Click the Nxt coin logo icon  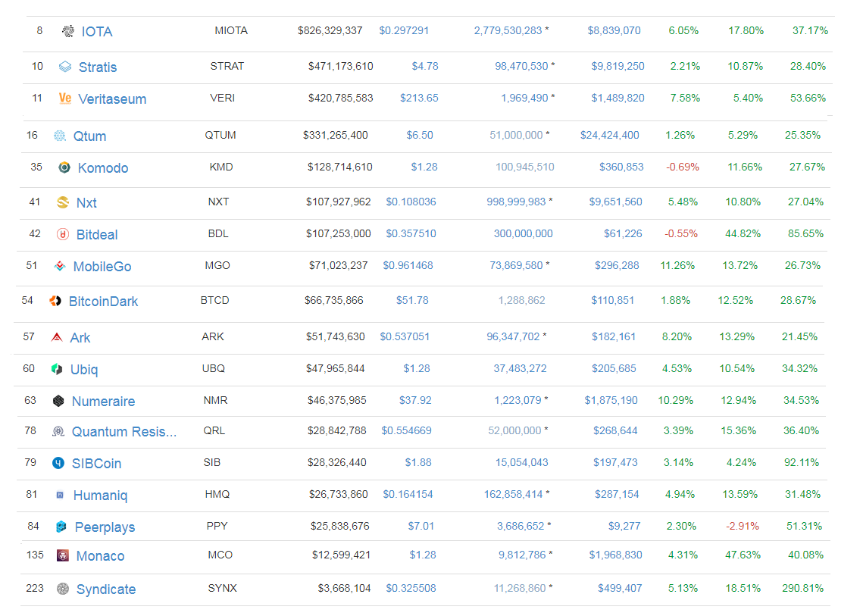click(63, 202)
